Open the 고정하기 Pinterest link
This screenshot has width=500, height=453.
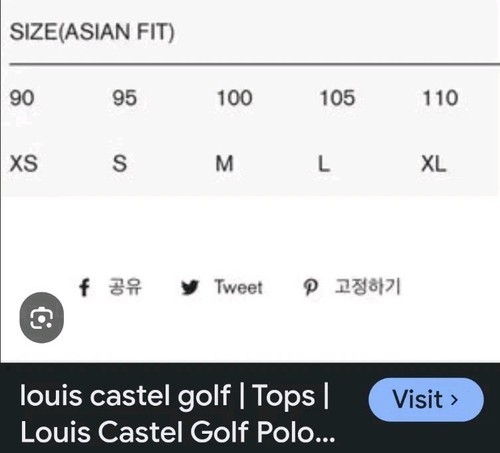pos(368,286)
